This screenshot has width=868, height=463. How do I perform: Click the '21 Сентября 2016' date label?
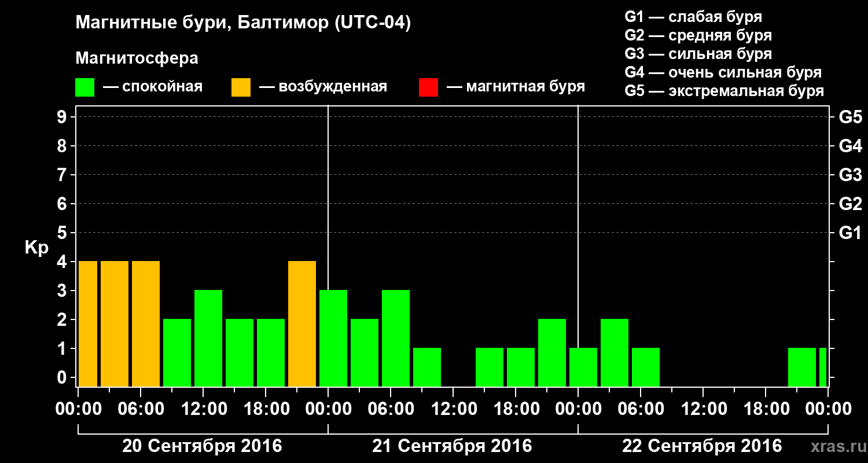[x=452, y=446]
